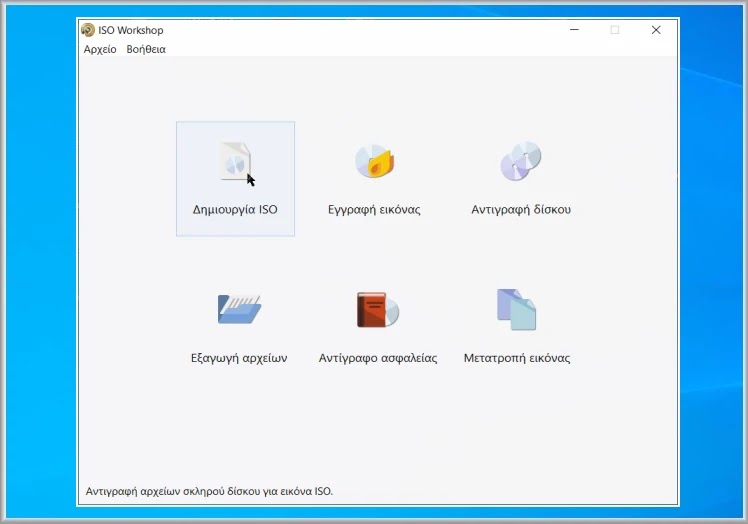
Task: Open the Δημιουργία ISO document icon
Action: pyautogui.click(x=236, y=161)
